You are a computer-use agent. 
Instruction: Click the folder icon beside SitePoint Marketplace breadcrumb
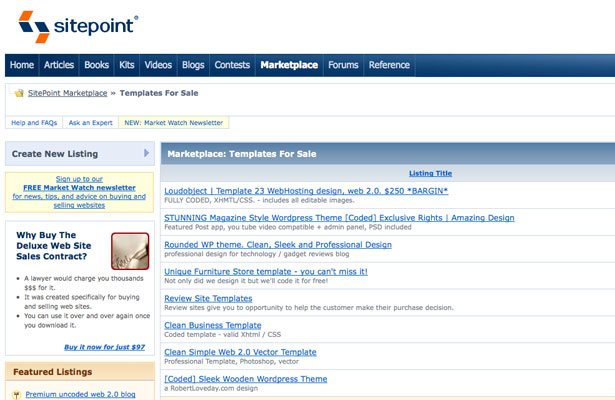19,93
